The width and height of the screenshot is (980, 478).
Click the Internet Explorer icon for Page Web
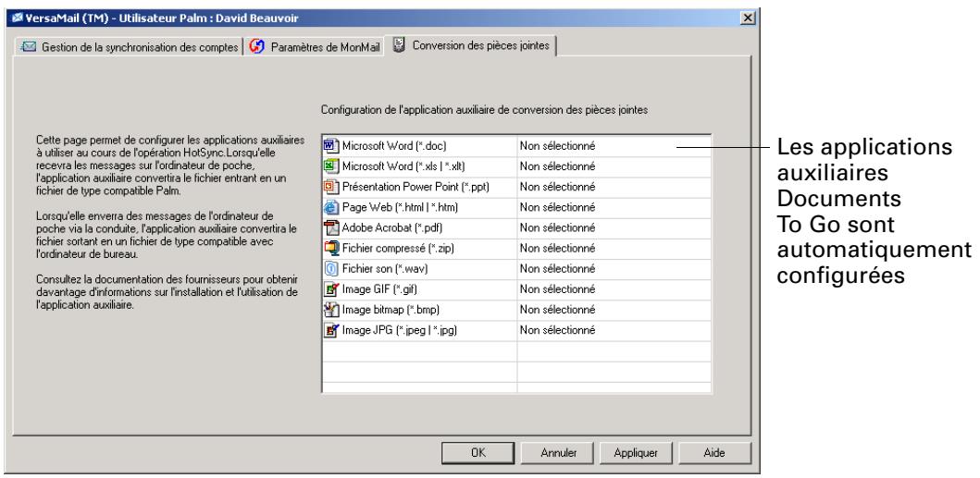pyautogui.click(x=331, y=207)
